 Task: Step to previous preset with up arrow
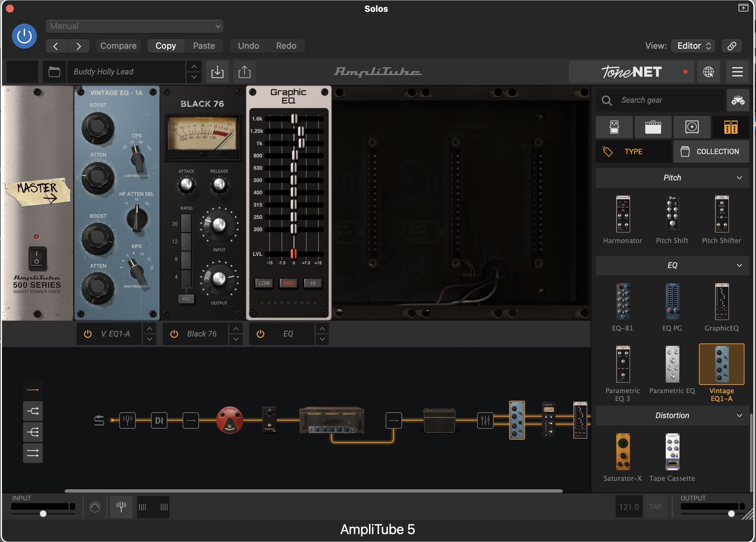[x=194, y=67]
